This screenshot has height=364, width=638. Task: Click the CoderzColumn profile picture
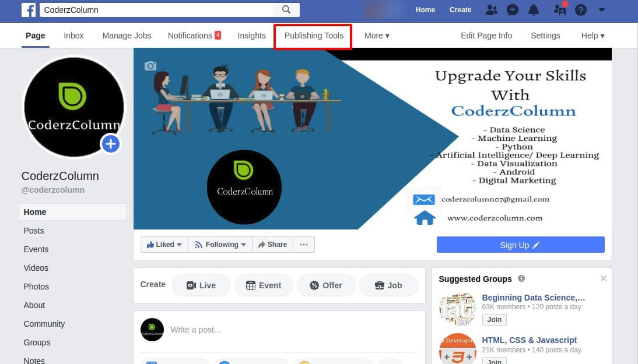click(74, 107)
